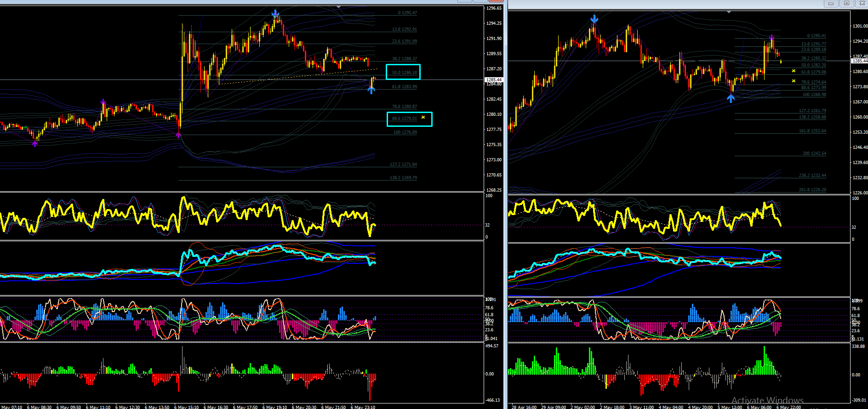The image size is (868, 409).
Task: Click the 3 May 11:00 time axis label
Action: pos(641,407)
